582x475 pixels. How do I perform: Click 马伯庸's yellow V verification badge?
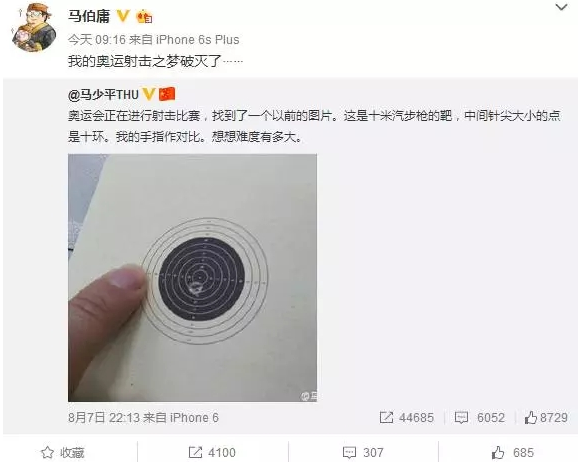[x=124, y=16]
